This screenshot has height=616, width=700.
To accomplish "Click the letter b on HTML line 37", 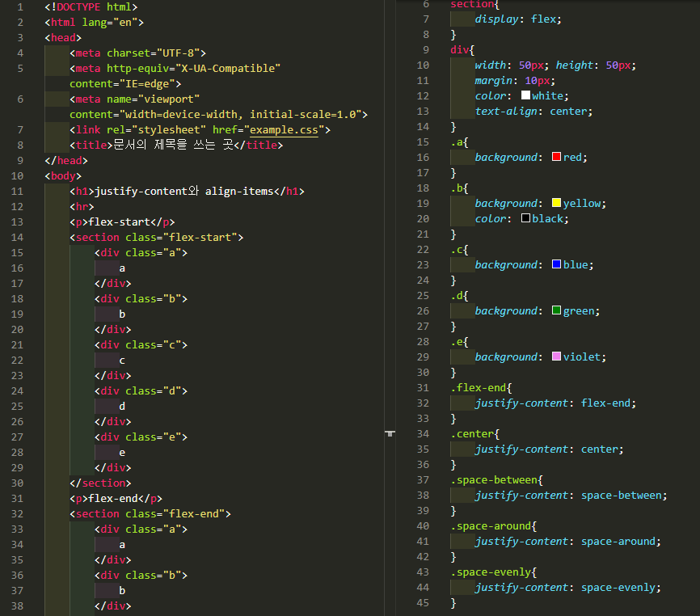I will (x=122, y=591).
